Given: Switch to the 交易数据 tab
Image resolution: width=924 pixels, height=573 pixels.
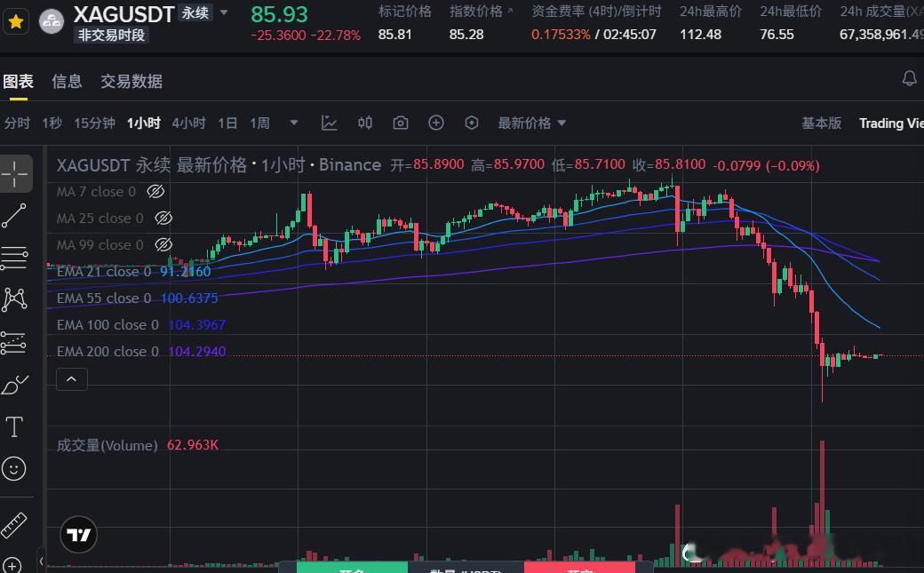Looking at the screenshot, I should [131, 82].
